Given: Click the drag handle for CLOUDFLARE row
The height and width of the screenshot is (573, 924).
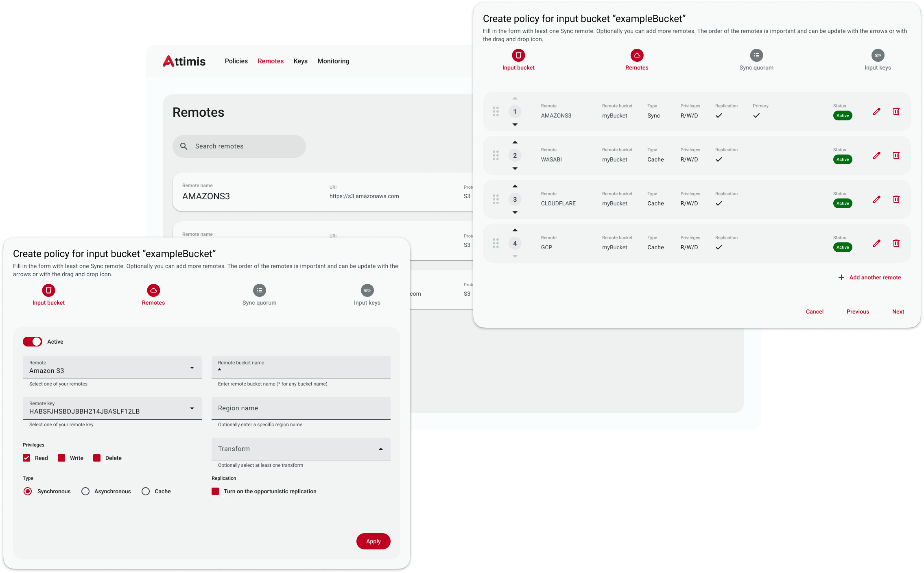Looking at the screenshot, I should pos(496,199).
